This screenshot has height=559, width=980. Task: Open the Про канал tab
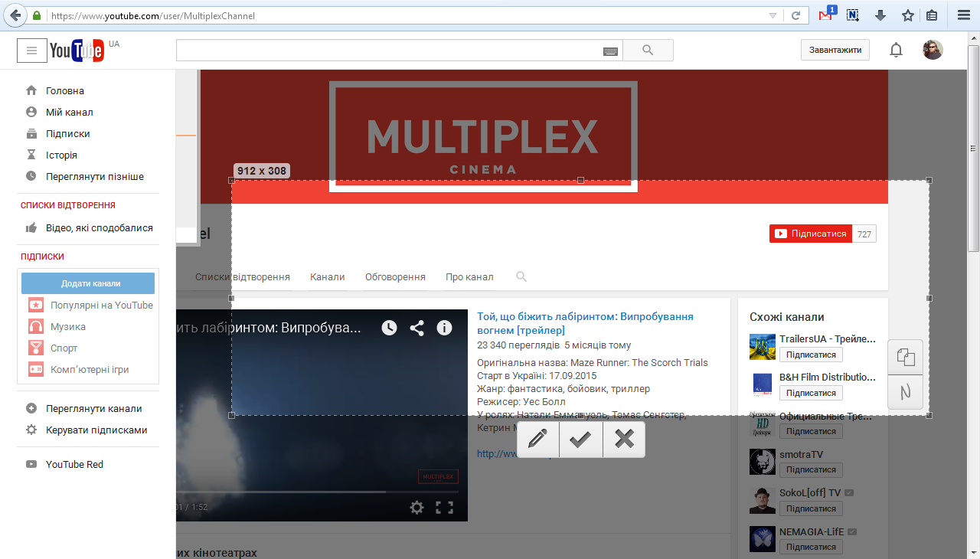pos(469,276)
